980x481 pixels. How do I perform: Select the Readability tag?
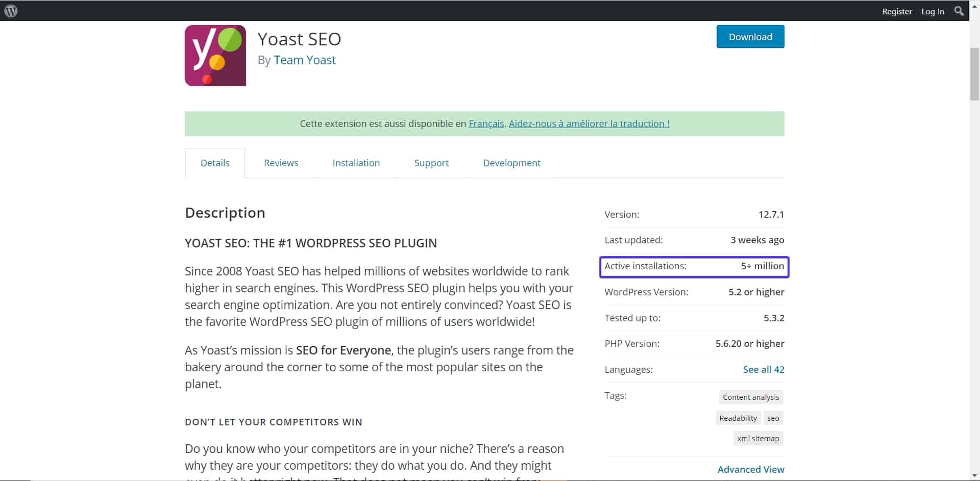738,418
